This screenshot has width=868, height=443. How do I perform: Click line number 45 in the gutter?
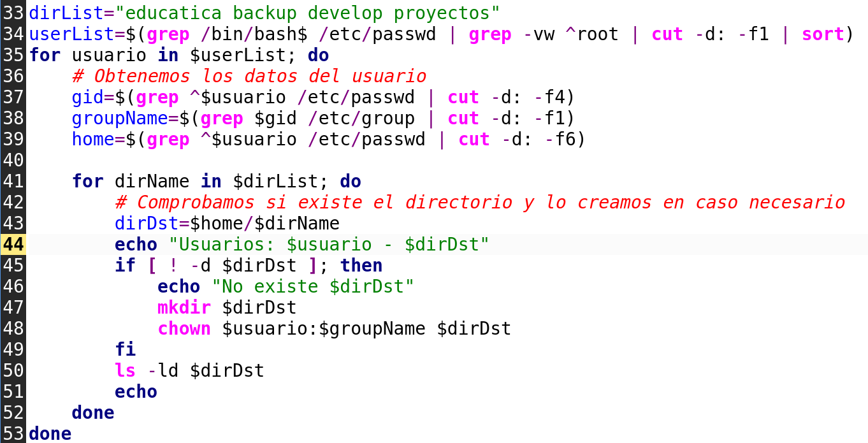tap(13, 265)
